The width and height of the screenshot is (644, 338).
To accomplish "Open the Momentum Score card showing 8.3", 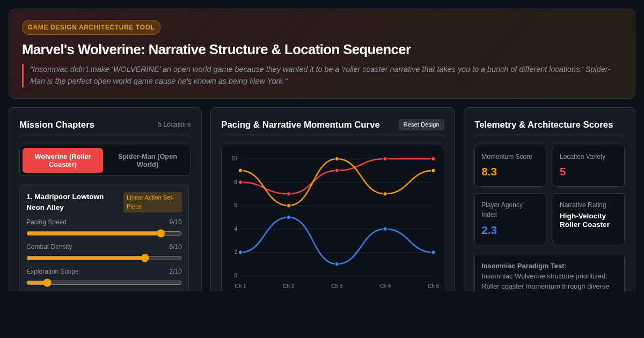I will click(x=510, y=166).
